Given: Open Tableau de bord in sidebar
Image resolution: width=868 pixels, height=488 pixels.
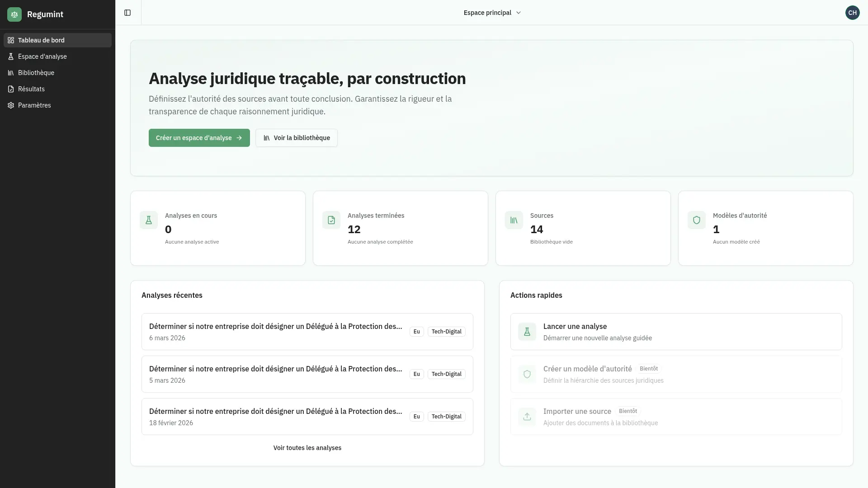Looking at the screenshot, I should pyautogui.click(x=57, y=40).
